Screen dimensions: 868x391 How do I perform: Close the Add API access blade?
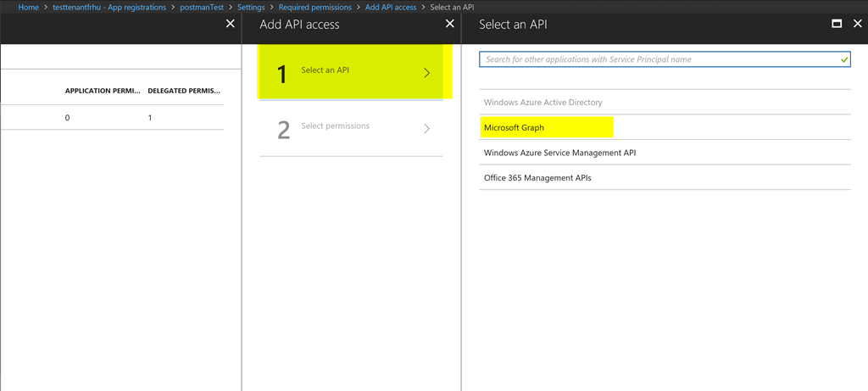pos(450,24)
